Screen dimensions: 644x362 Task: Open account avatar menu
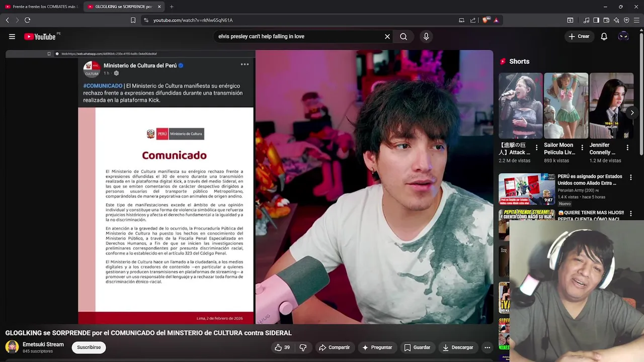(x=623, y=36)
